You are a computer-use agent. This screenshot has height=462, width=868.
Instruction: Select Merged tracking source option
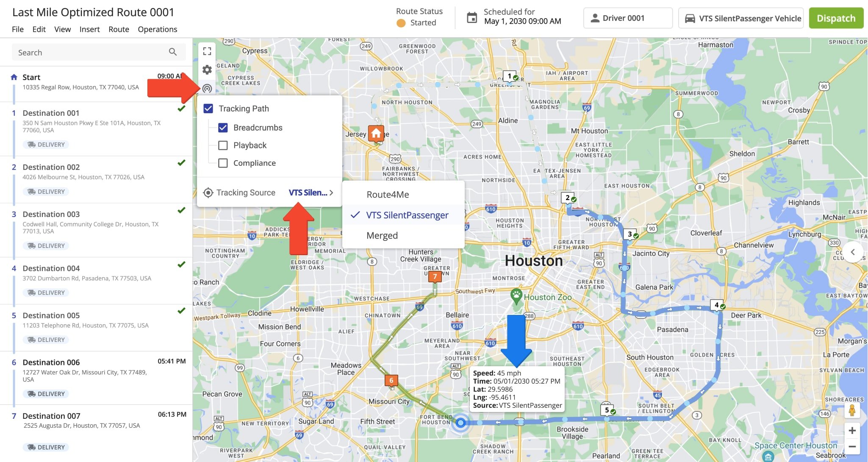click(382, 234)
